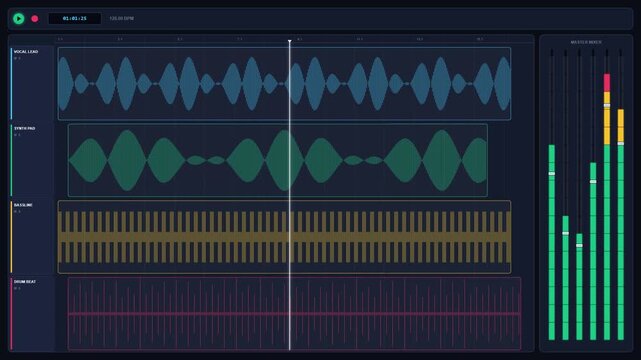Viewport: 641px width, 360px height.
Task: Mute the Bassline track
Action: pos(16,212)
